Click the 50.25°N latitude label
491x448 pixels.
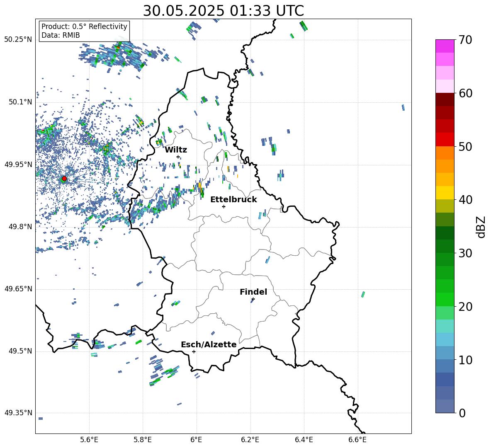click(x=18, y=40)
